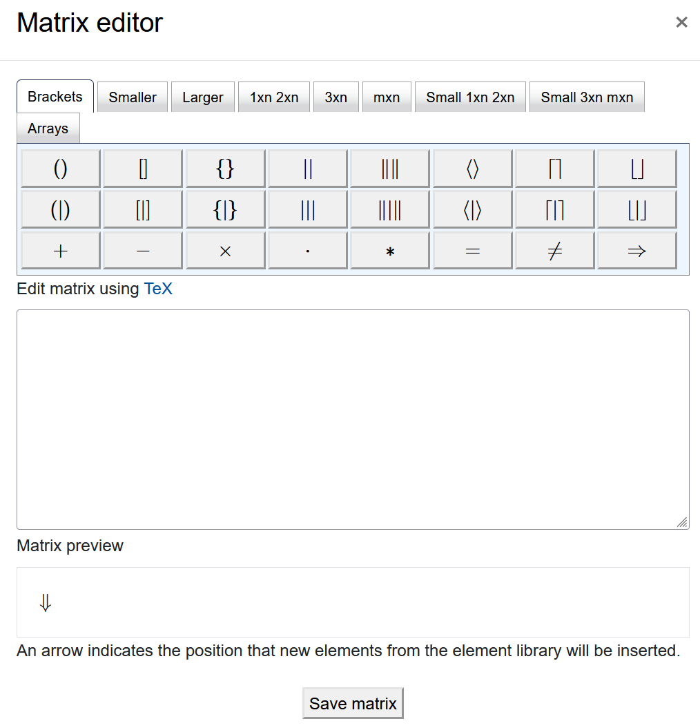Open the TeX help link
This screenshot has height=728, width=700.
[x=159, y=289]
